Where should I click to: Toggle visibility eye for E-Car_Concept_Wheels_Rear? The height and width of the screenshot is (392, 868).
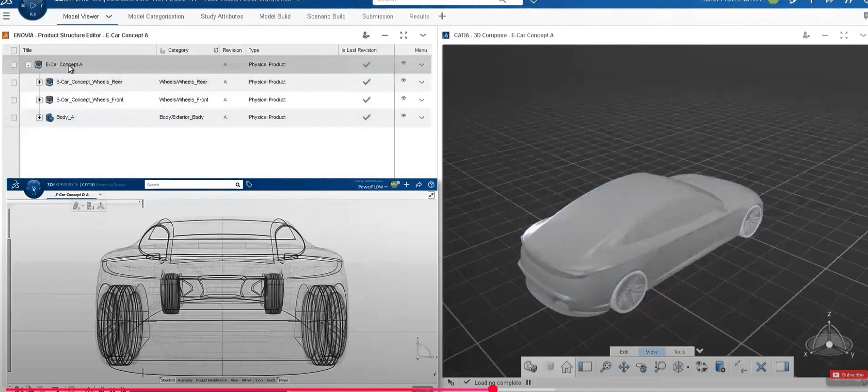click(403, 80)
